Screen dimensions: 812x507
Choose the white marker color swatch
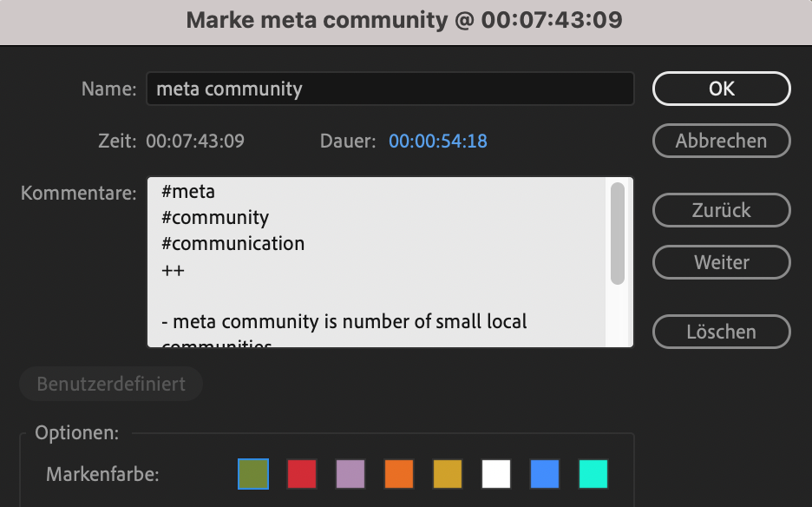pos(496,474)
